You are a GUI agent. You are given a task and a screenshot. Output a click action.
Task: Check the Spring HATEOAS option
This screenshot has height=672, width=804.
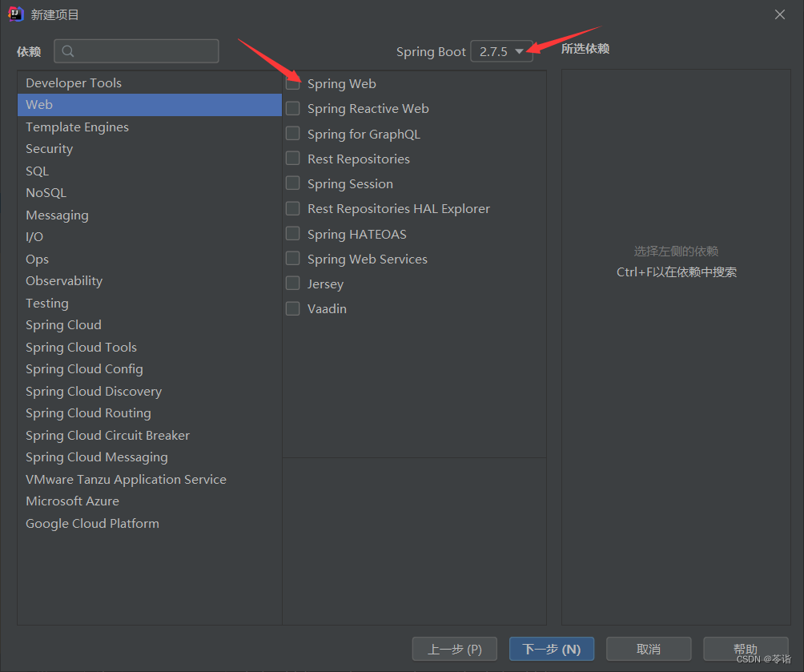(x=293, y=233)
